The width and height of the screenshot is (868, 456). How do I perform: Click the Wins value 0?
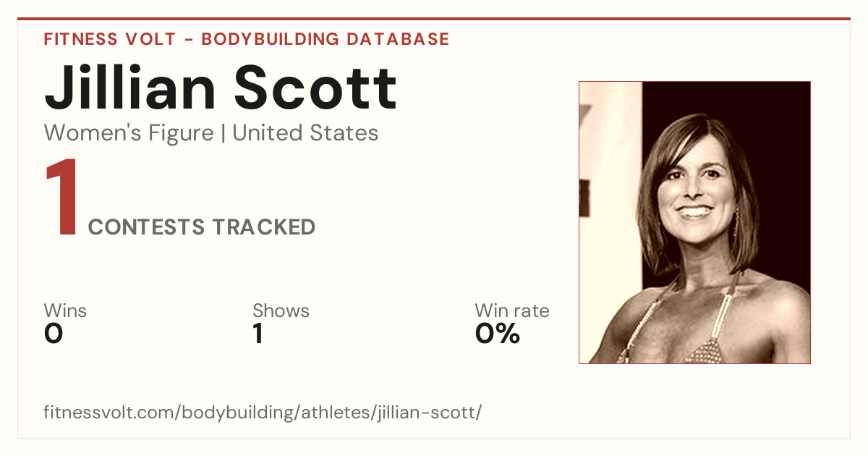54,334
